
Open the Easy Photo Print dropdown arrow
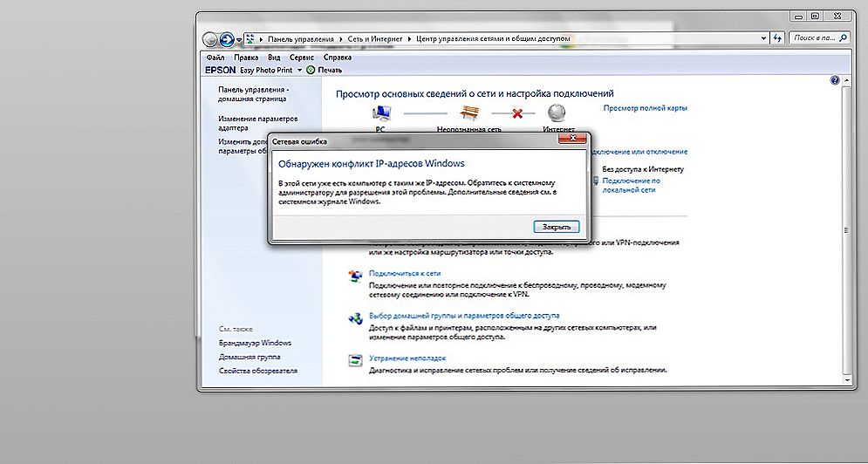pyautogui.click(x=299, y=71)
